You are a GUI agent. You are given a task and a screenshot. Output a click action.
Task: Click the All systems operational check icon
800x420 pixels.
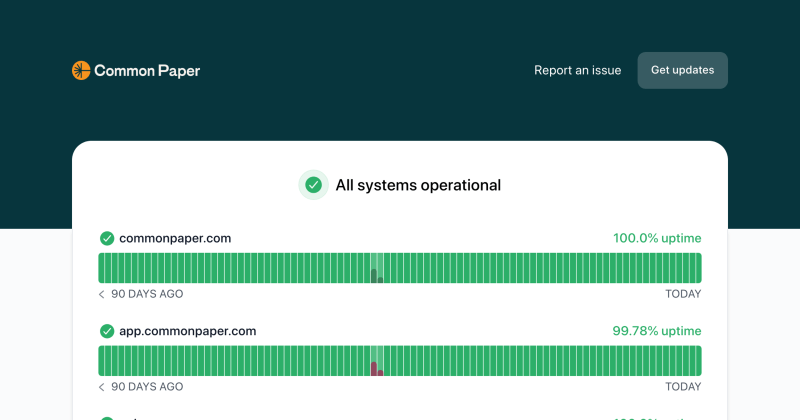313,185
